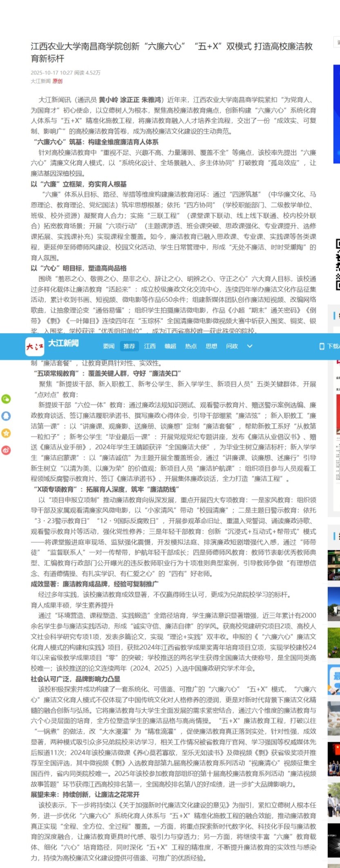Go to the 江西 channel tab
Screen dimensions: 340x868
click(150, 346)
